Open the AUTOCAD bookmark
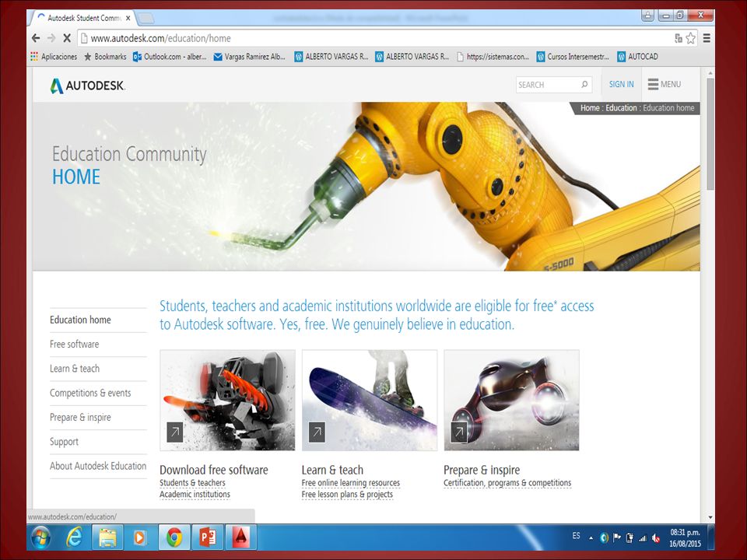747x560 pixels. point(637,57)
